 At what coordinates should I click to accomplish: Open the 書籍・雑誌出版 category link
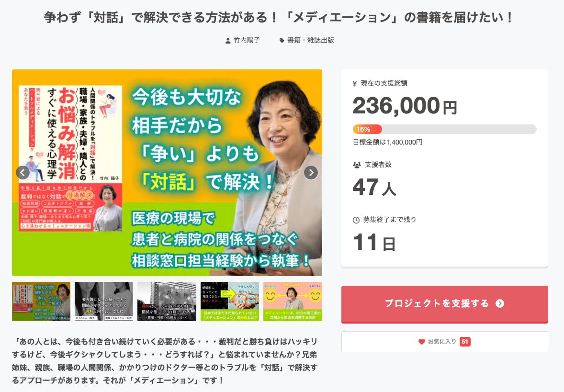click(x=310, y=40)
